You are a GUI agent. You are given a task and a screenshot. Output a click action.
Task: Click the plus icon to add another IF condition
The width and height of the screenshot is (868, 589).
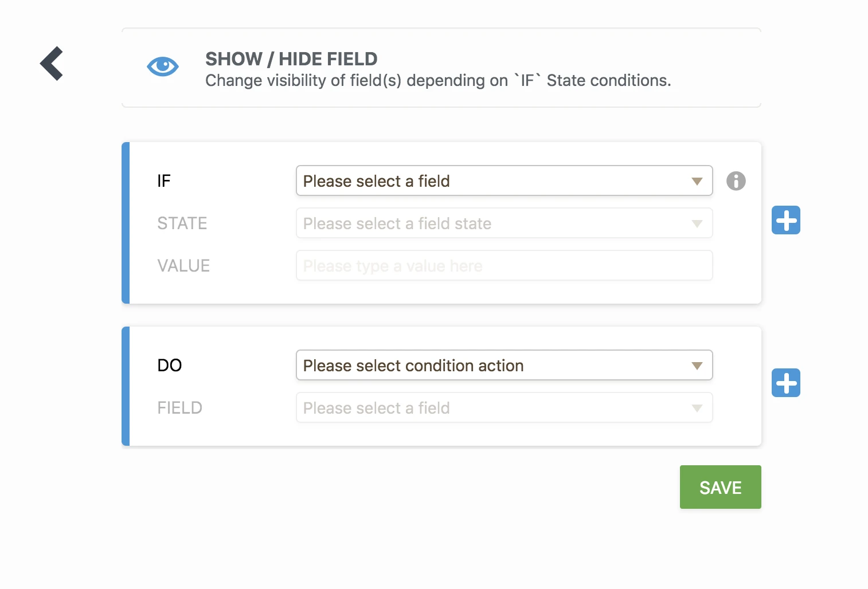point(785,220)
